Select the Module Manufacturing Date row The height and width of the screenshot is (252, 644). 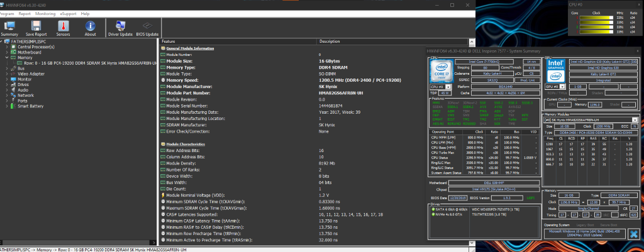click(313, 112)
